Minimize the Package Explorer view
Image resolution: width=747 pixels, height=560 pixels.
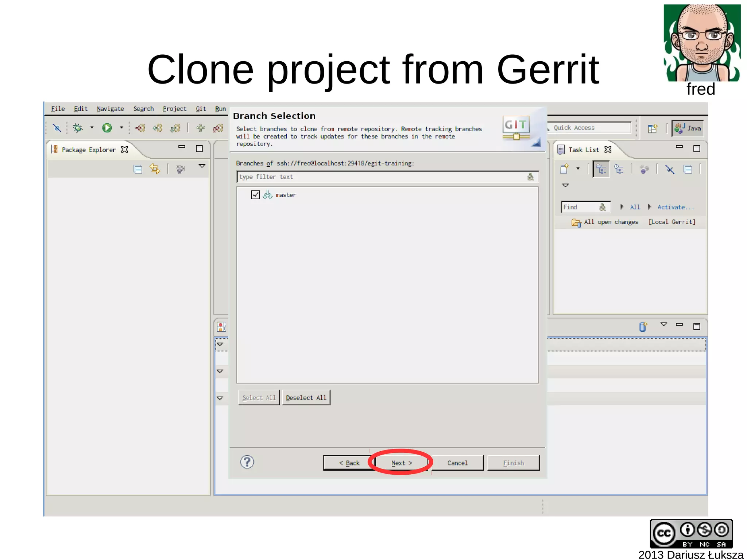[182, 147]
